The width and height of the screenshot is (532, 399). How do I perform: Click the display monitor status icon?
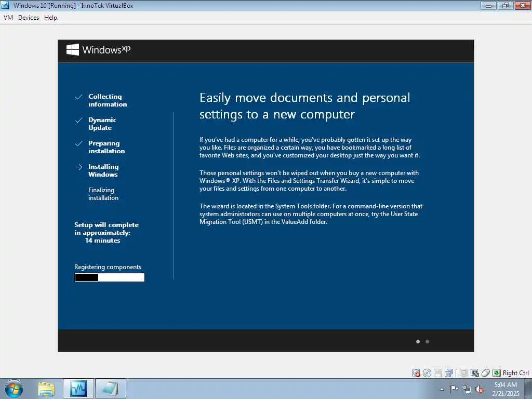[x=464, y=373]
